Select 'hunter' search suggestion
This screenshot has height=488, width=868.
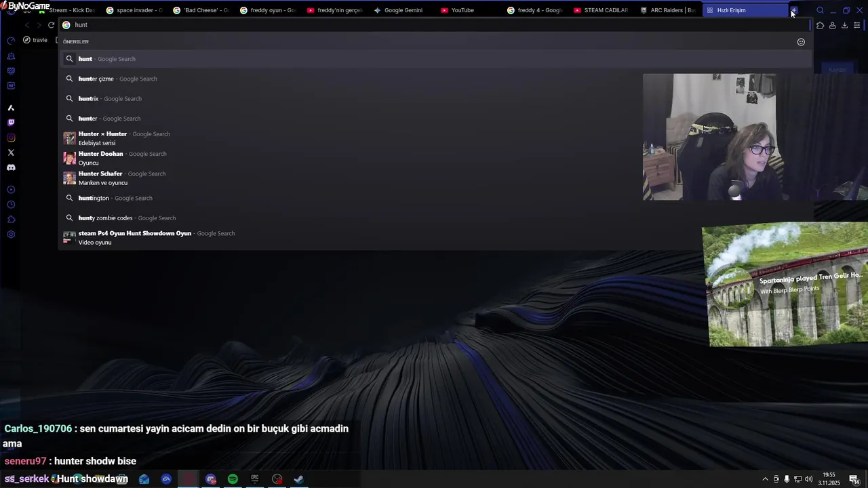[435, 119]
